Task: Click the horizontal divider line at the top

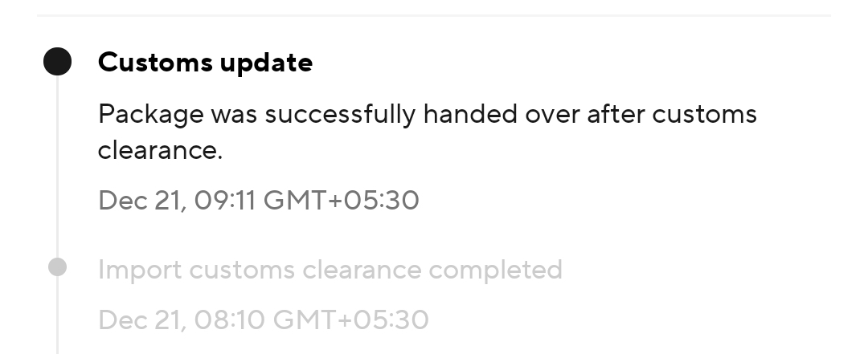Action: (434, 15)
